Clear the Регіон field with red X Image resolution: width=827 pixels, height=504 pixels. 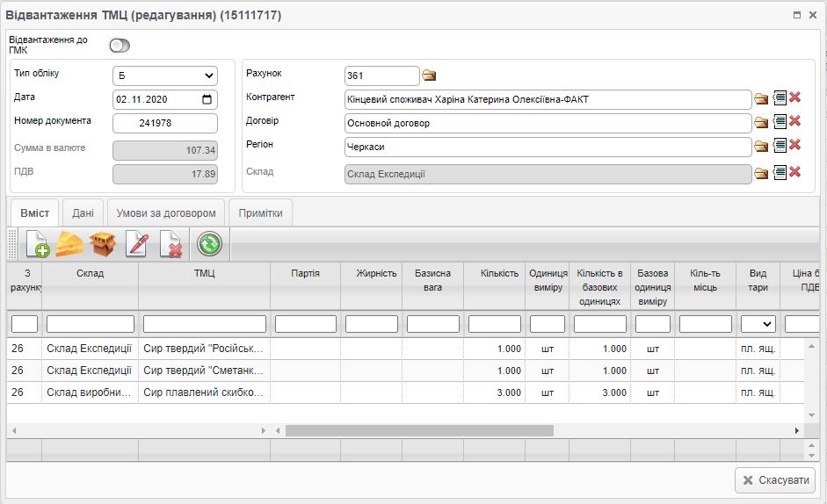click(794, 145)
